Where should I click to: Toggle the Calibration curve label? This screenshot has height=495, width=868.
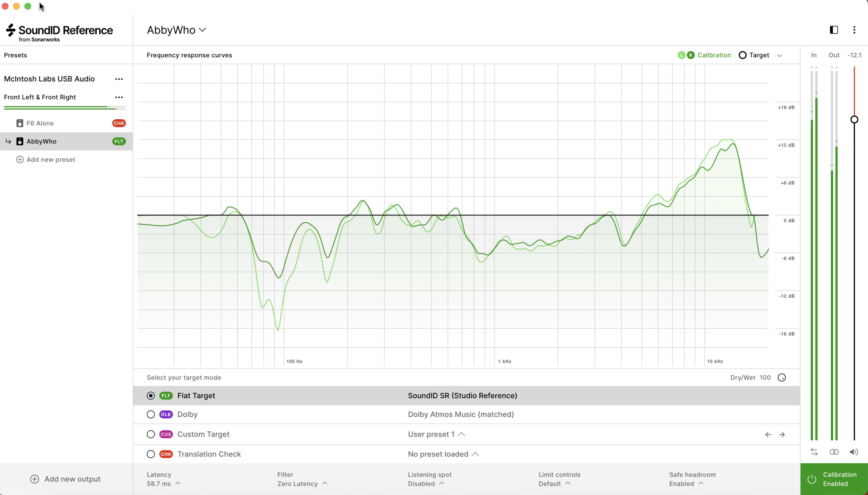pyautogui.click(x=714, y=55)
